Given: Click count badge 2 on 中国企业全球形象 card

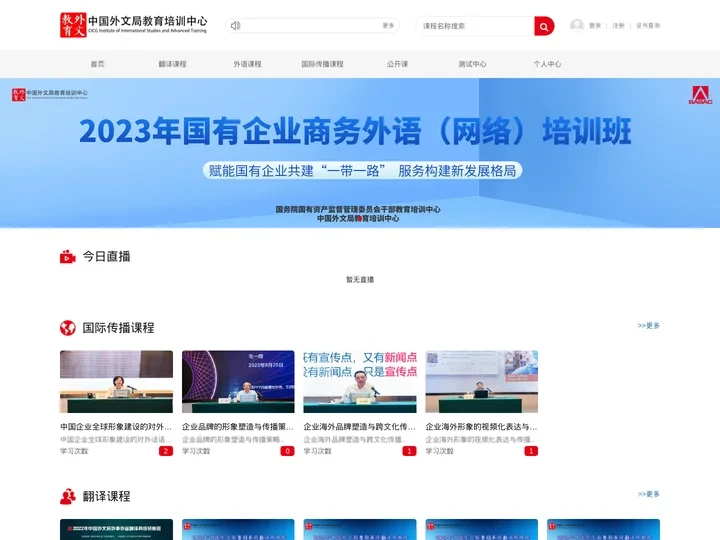Looking at the screenshot, I should click(x=166, y=451).
